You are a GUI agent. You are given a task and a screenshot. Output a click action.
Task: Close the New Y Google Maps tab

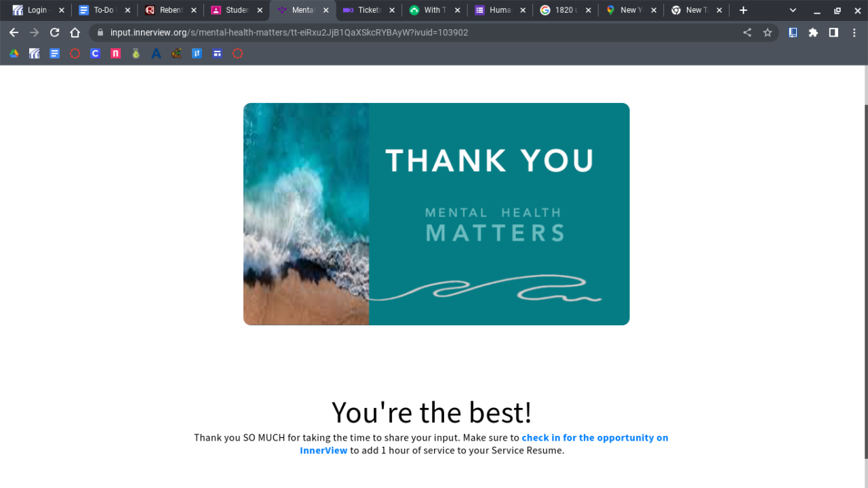tap(654, 10)
